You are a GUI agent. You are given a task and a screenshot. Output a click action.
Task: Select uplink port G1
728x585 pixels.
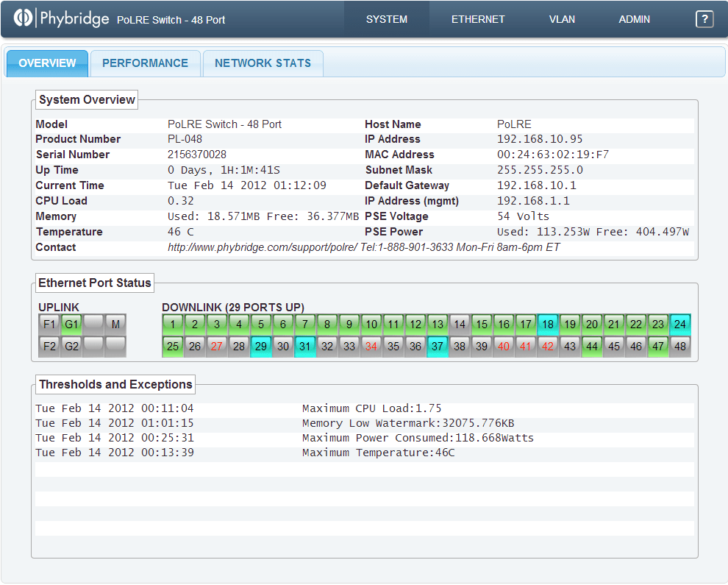pyautogui.click(x=71, y=325)
